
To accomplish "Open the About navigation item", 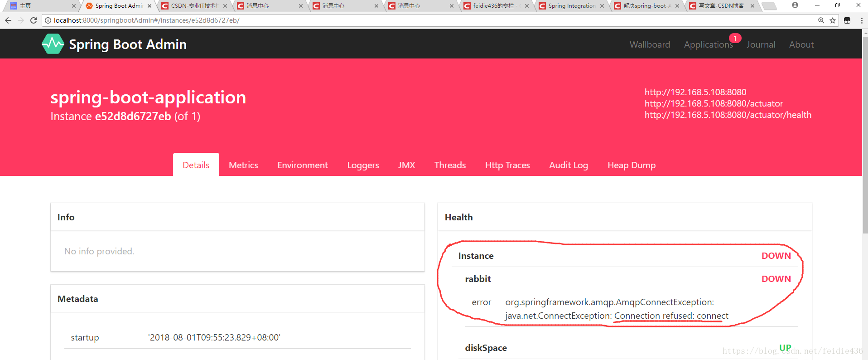I will click(801, 44).
